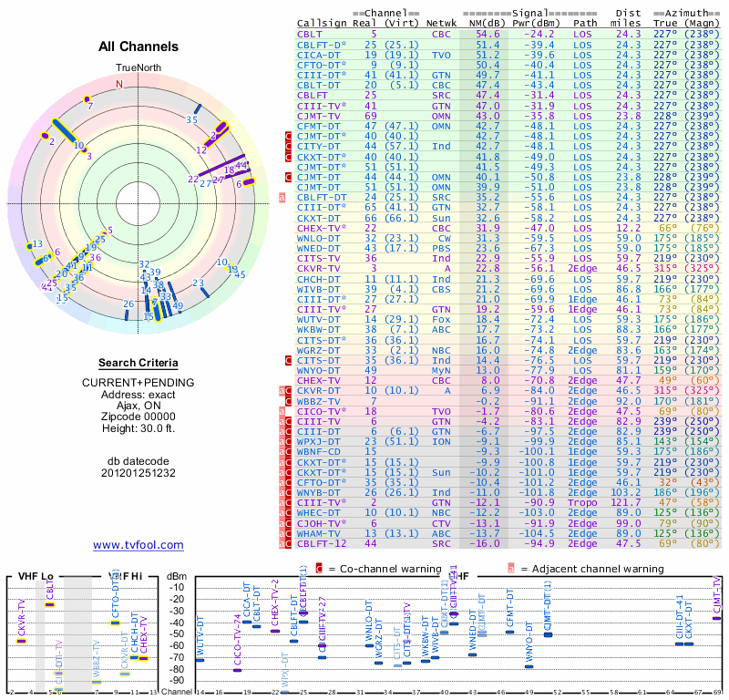Select the pink 'a' icon beside CICO-TV*
The height and width of the screenshot is (700, 729).
tap(282, 412)
